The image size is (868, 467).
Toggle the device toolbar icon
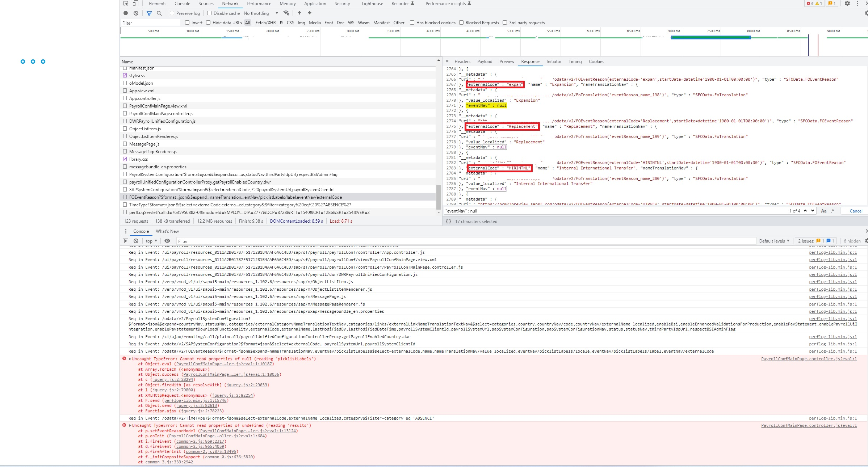[135, 4]
